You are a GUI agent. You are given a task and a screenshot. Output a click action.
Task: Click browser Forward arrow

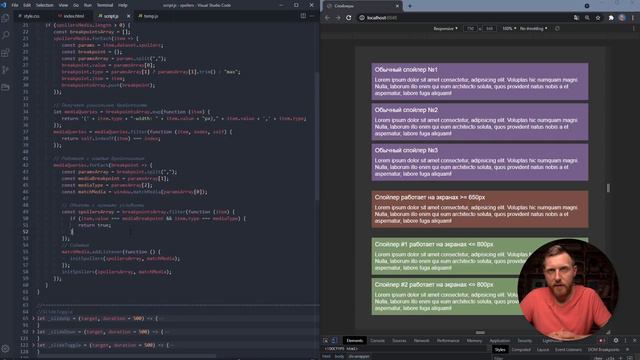click(x=338, y=18)
